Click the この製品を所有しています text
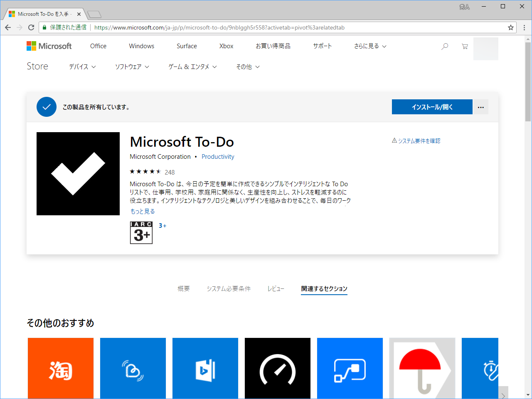 point(96,107)
